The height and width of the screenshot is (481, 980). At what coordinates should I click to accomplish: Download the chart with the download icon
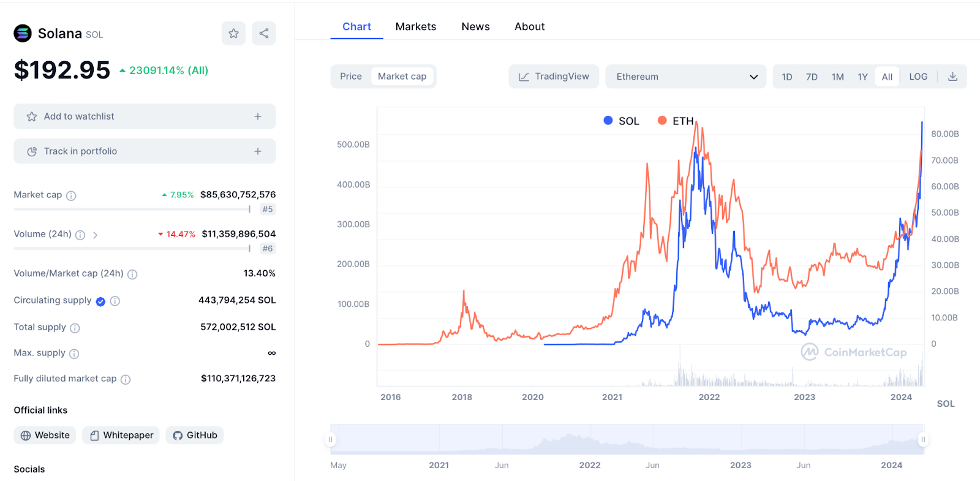[952, 77]
